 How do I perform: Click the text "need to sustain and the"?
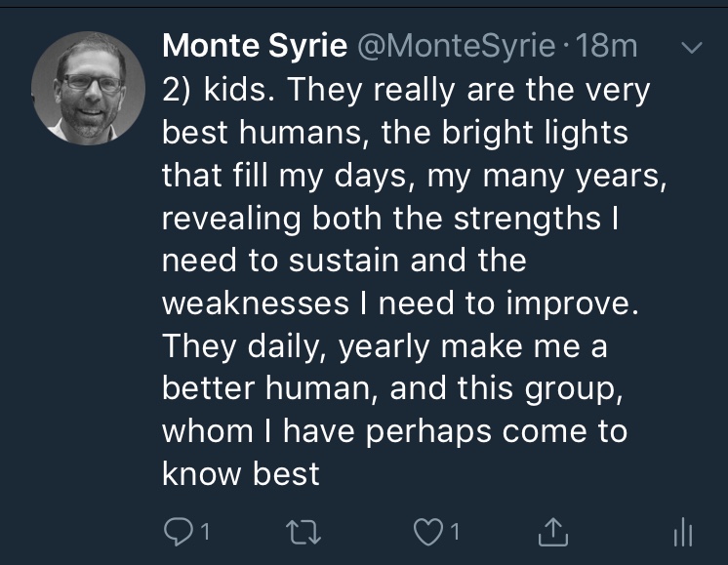[x=344, y=262]
